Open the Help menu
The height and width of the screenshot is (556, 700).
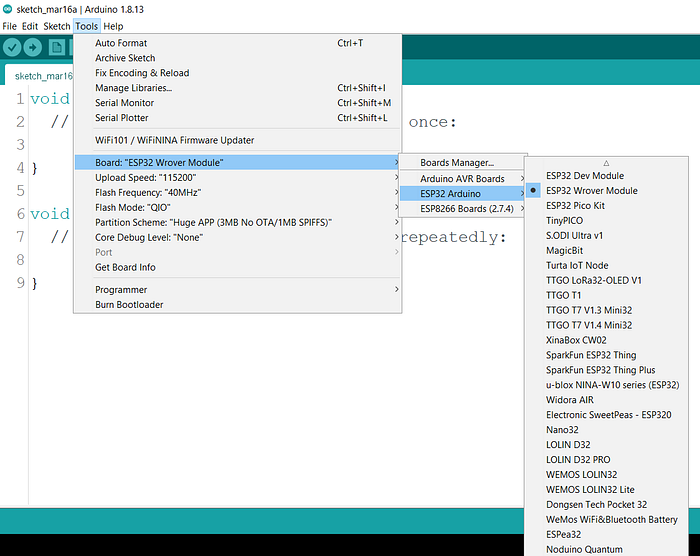coord(113,26)
